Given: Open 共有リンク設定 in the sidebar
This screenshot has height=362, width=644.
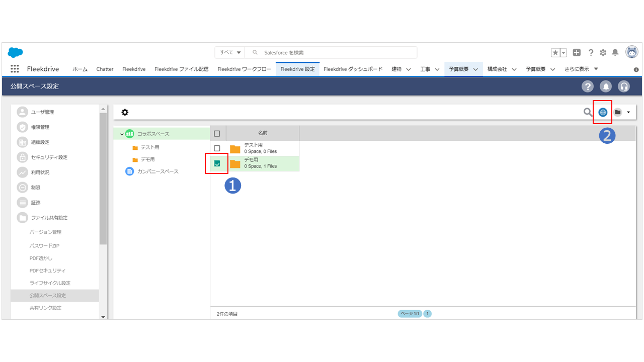Looking at the screenshot, I should tap(45, 308).
